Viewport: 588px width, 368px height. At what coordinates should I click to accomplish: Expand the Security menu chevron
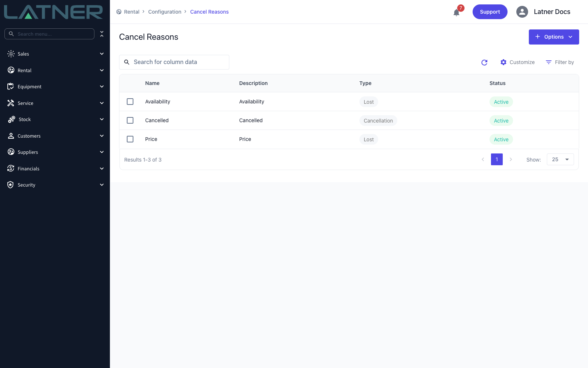point(102,185)
